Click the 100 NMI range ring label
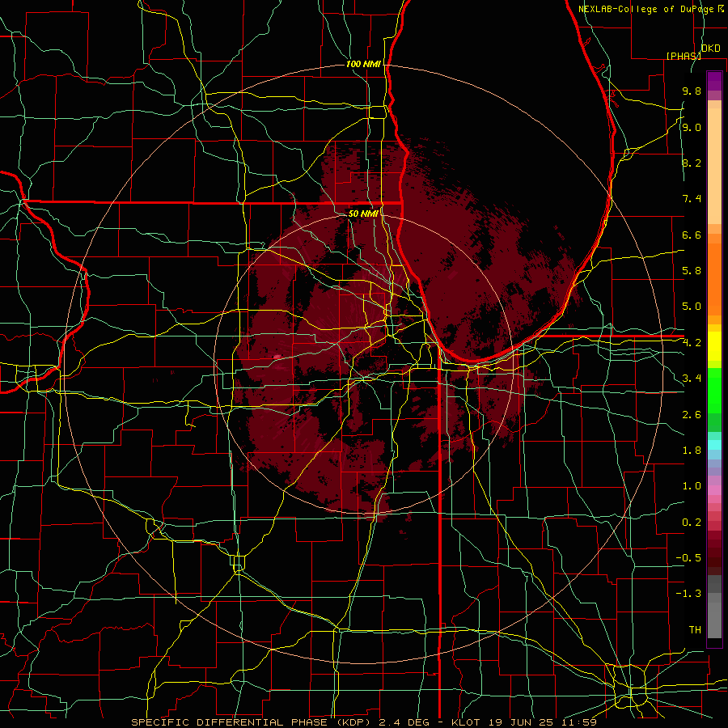This screenshot has height=728, width=728. click(363, 64)
